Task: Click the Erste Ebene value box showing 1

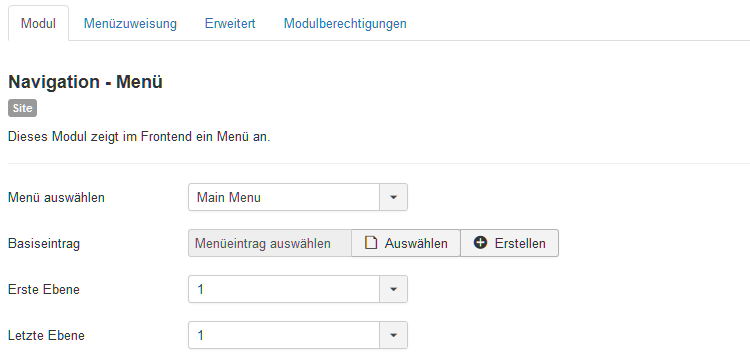Action: coord(284,289)
